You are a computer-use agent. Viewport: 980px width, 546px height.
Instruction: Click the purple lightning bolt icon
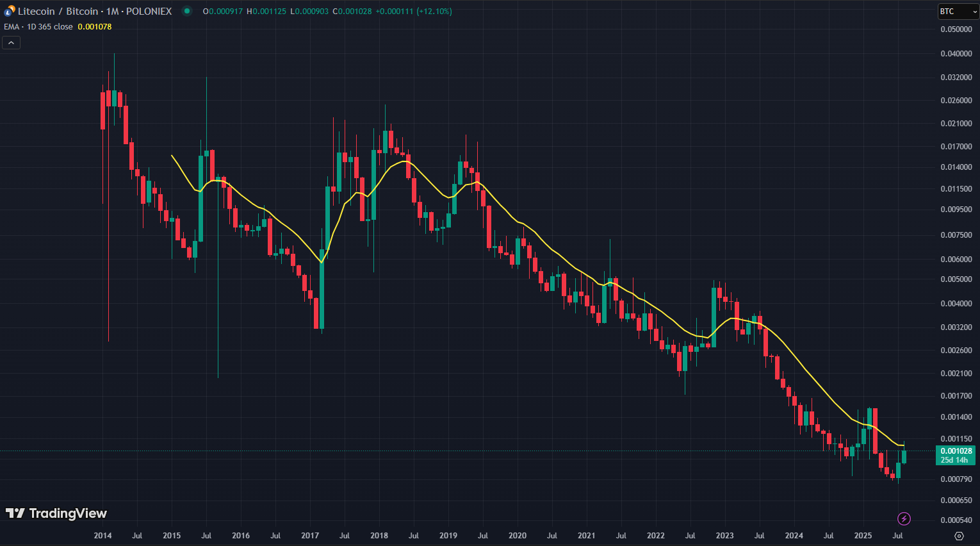[904, 518]
